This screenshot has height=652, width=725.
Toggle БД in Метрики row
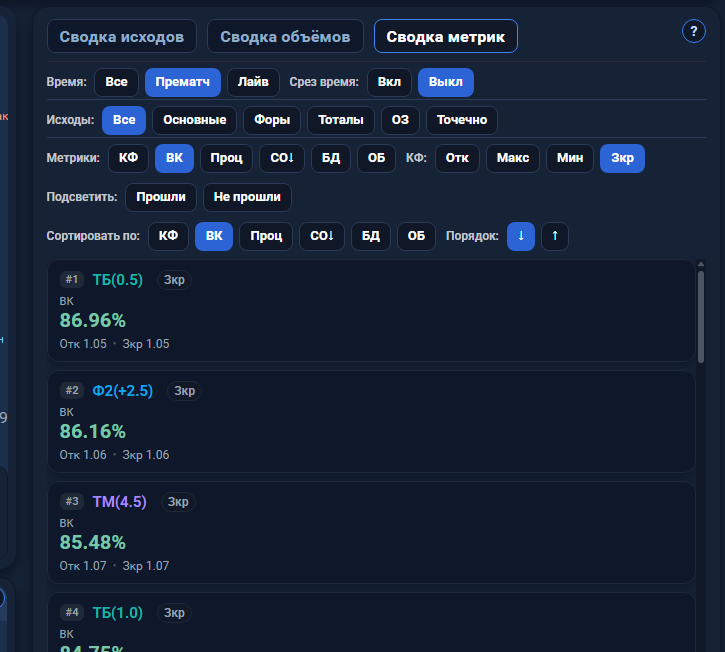pyautogui.click(x=331, y=158)
